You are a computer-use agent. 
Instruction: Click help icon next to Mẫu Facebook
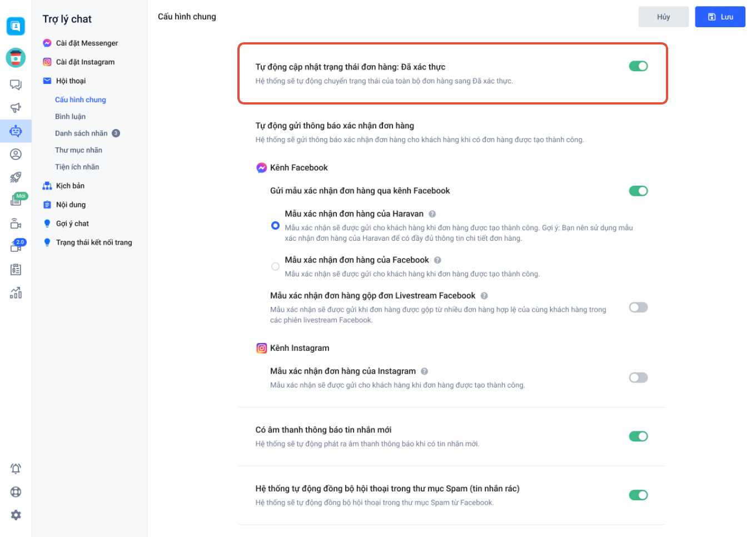tap(437, 260)
